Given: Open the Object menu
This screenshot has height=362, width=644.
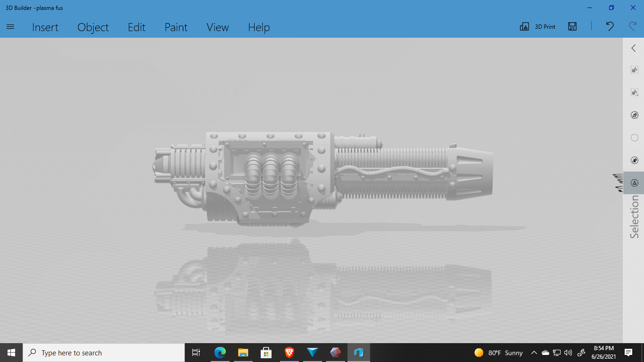Looking at the screenshot, I should tap(93, 27).
